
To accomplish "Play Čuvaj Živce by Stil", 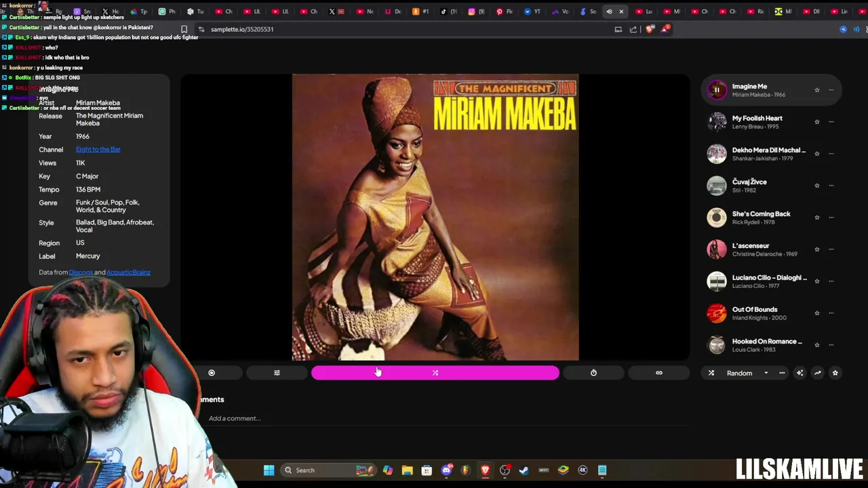I will 717,186.
